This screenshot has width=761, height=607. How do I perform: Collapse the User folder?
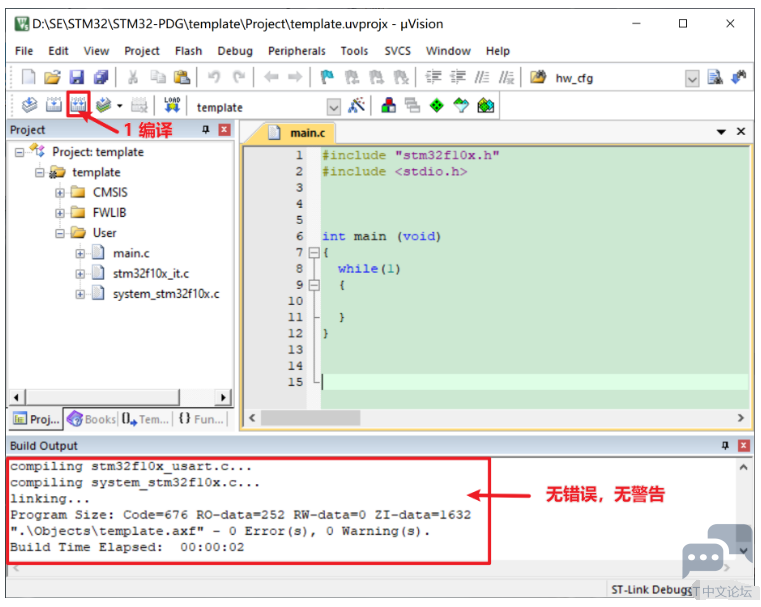[60, 234]
